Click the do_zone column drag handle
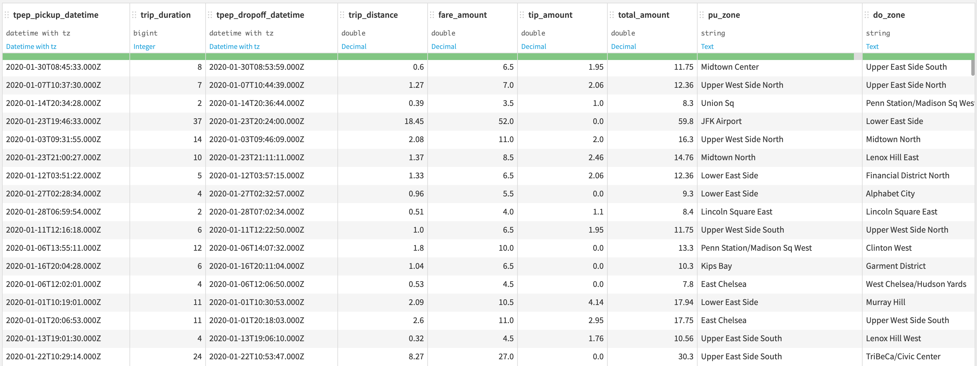Screen dimensions: 980x366 point(867,15)
